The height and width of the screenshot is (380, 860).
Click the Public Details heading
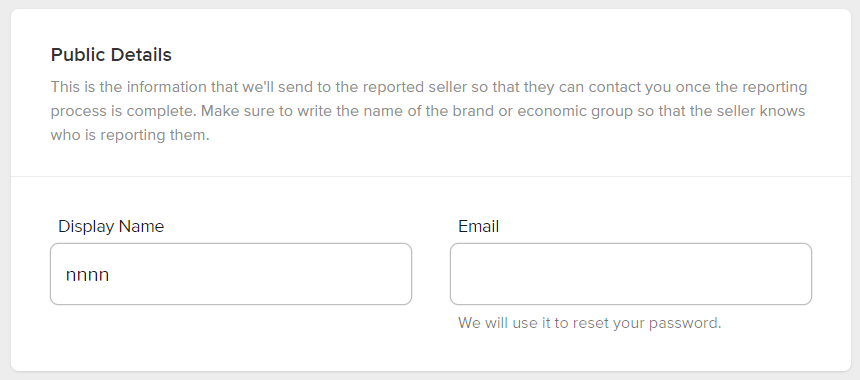click(x=111, y=55)
